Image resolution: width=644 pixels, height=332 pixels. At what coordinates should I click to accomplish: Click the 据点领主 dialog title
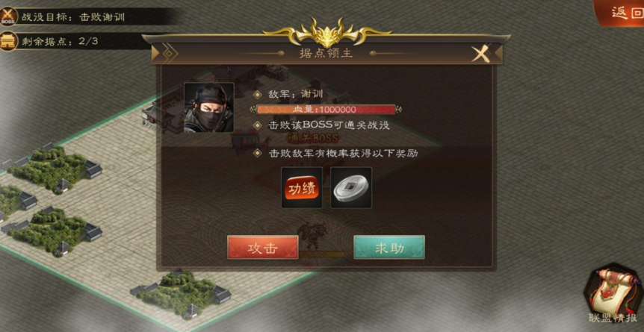[x=326, y=54]
